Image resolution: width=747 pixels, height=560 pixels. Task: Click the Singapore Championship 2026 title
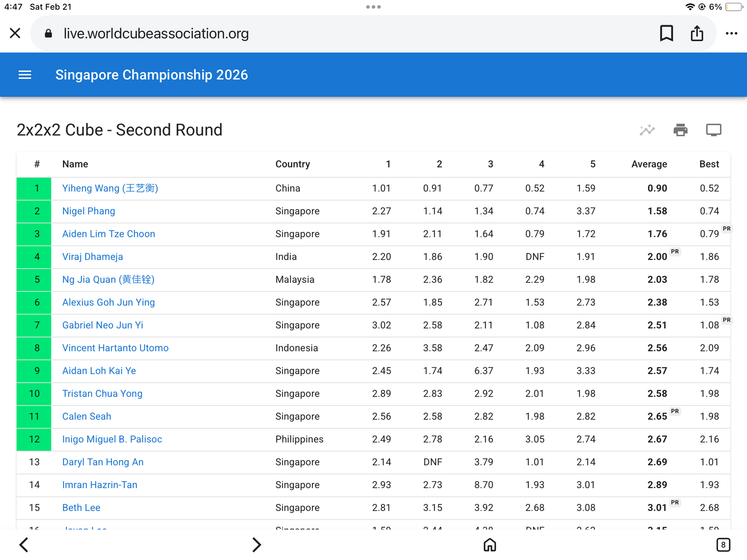click(x=152, y=75)
